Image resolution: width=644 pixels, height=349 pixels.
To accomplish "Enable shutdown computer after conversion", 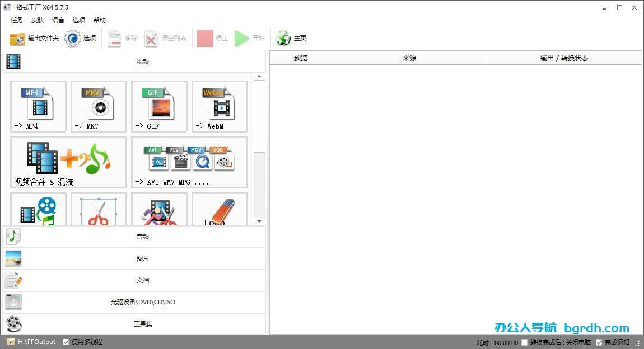I will pyautogui.click(x=524, y=342).
